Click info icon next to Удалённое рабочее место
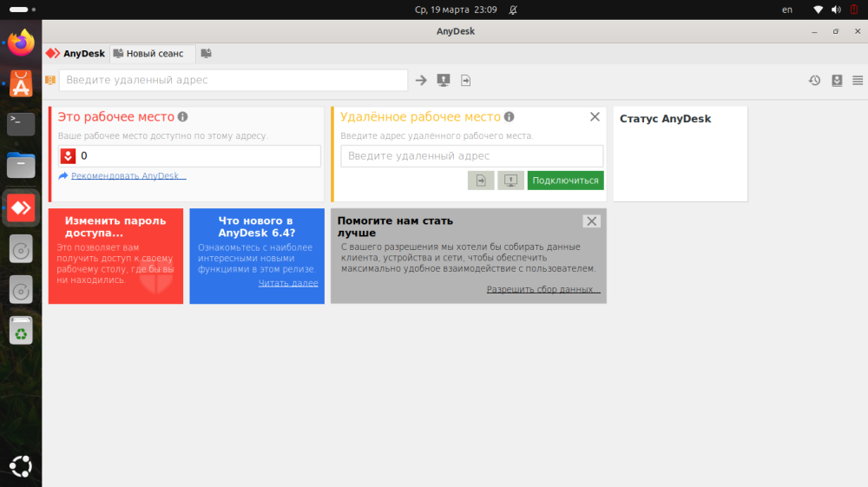The image size is (868, 487). [x=510, y=117]
